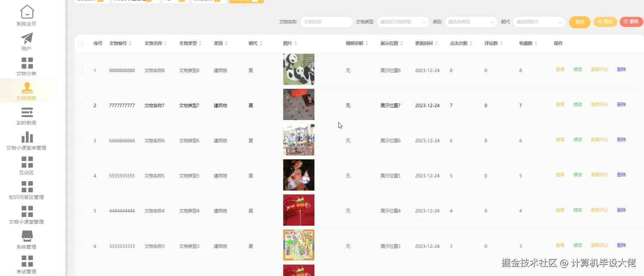Open the 文物小课堂管理 grid icon

point(27,211)
